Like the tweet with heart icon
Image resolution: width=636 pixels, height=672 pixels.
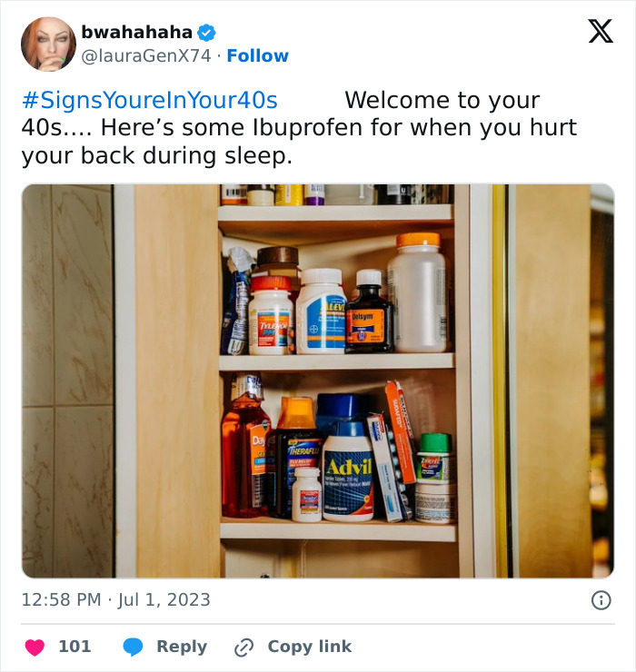pos(35,647)
